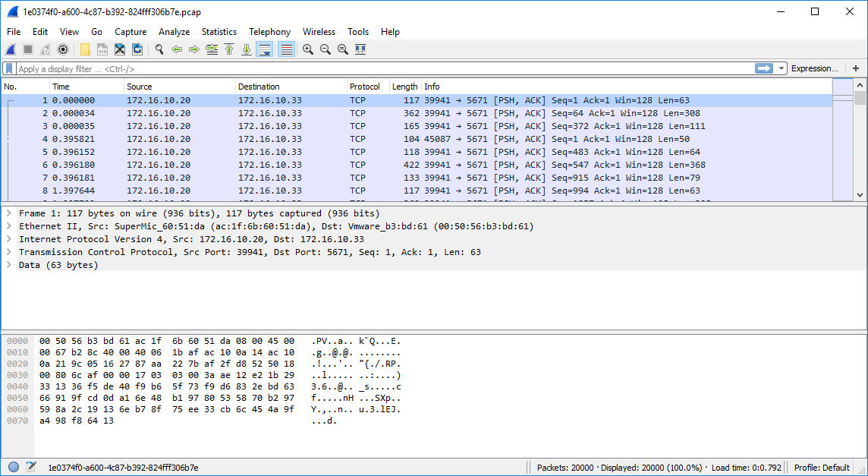The image size is (868, 476).
Task: Expand Transmission Control Protocol details
Action: [x=9, y=252]
